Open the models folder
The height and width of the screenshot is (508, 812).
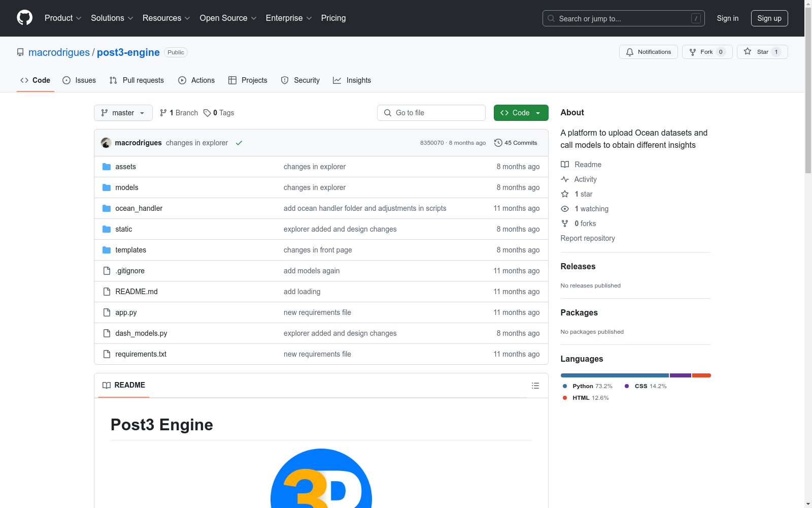126,187
